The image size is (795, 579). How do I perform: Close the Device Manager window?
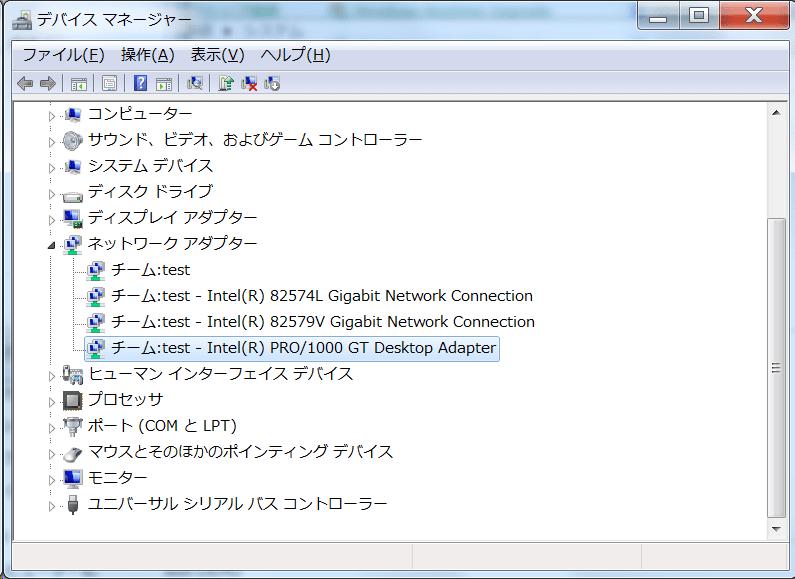(754, 16)
